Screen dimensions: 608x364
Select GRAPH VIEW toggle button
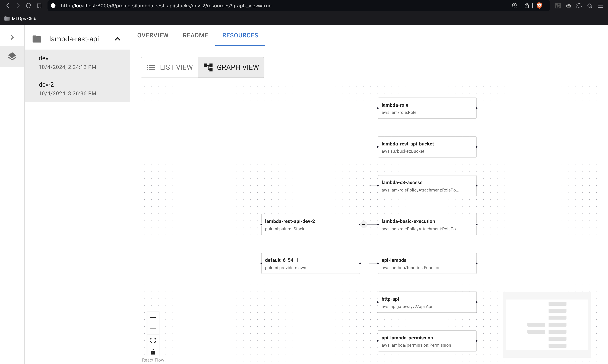click(231, 67)
